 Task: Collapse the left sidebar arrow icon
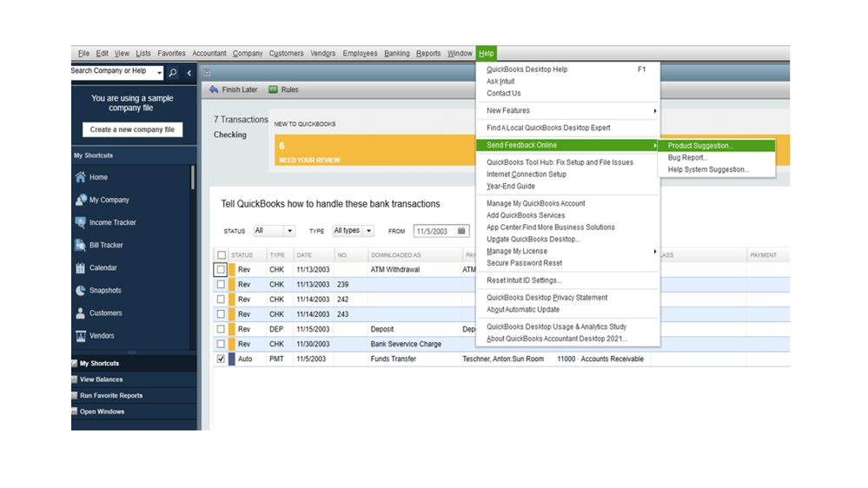(189, 72)
